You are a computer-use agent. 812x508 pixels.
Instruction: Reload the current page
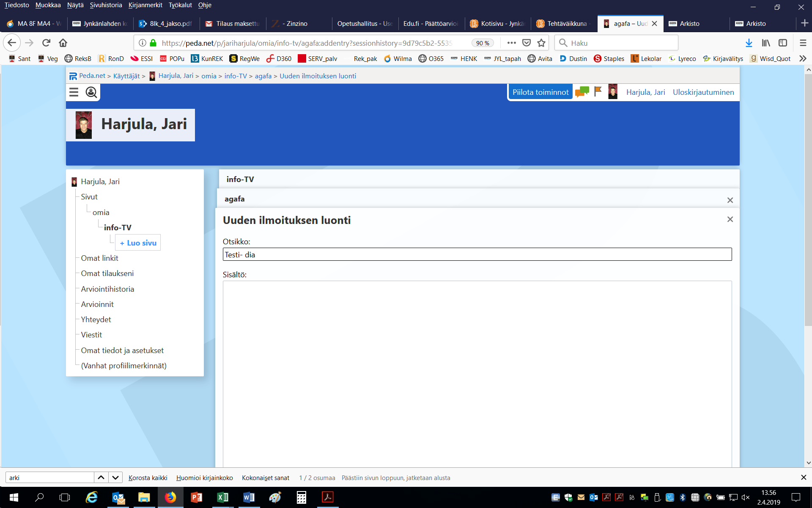47,43
